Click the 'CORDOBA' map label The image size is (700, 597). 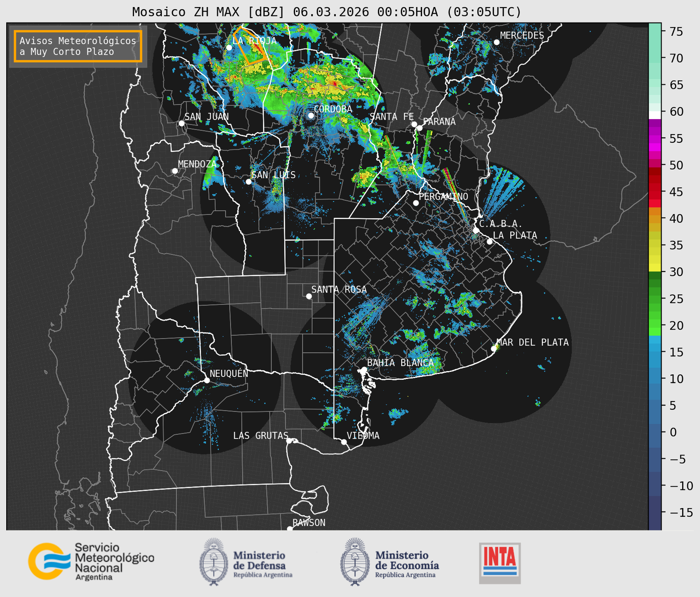click(x=333, y=109)
